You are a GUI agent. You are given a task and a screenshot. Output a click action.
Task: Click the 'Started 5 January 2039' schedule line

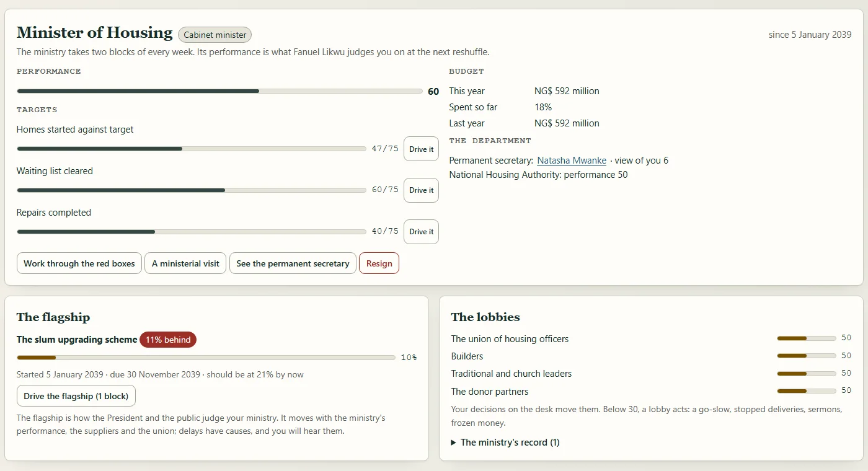160,374
